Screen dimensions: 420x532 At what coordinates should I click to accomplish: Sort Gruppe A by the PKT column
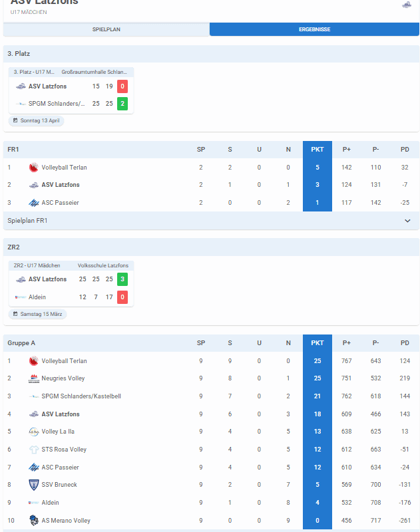(x=317, y=343)
